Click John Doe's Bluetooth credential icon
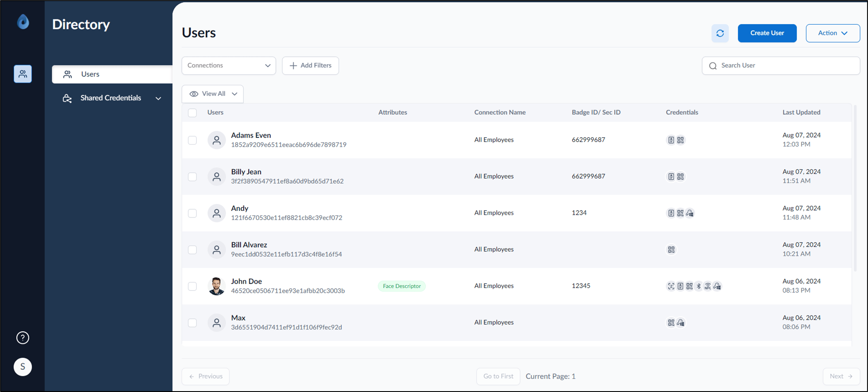868x392 pixels. (699, 286)
